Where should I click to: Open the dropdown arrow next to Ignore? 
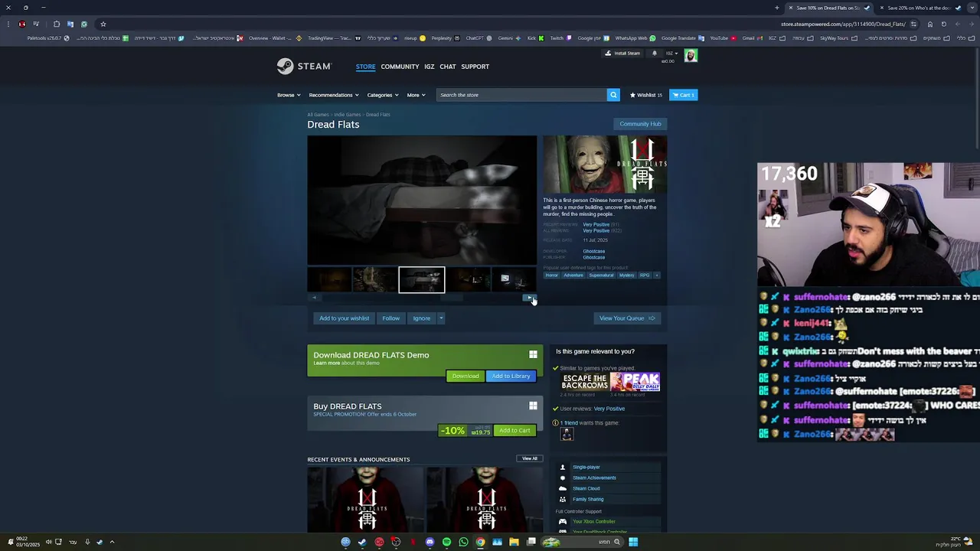pyautogui.click(x=441, y=318)
